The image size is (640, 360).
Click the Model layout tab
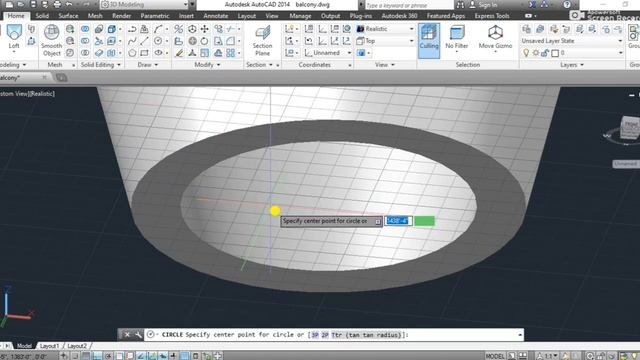(24, 346)
